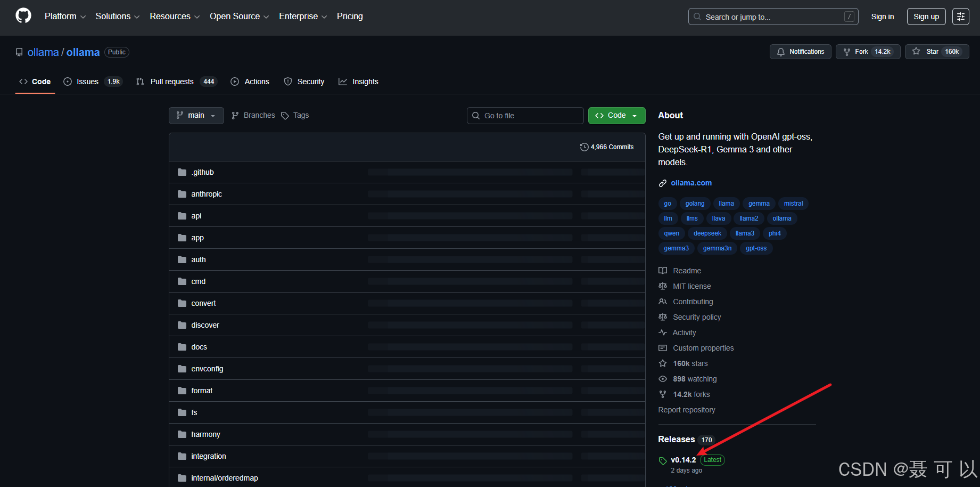Click the gpt-oss topic tag
Image resolution: width=980 pixels, height=487 pixels.
[756, 248]
